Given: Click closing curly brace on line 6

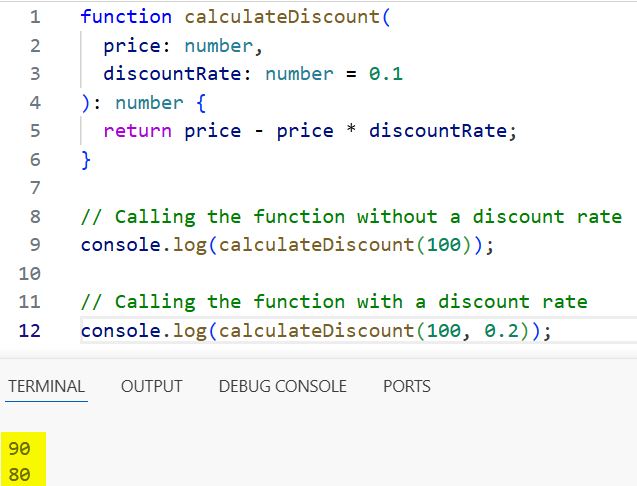Looking at the screenshot, I should pyautogui.click(x=86, y=160).
